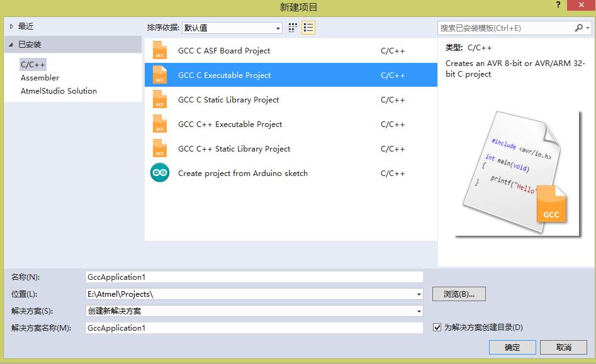Toggle 为解决方案创建目录 checkbox
Screen dimensions: 596x364
click(437, 327)
